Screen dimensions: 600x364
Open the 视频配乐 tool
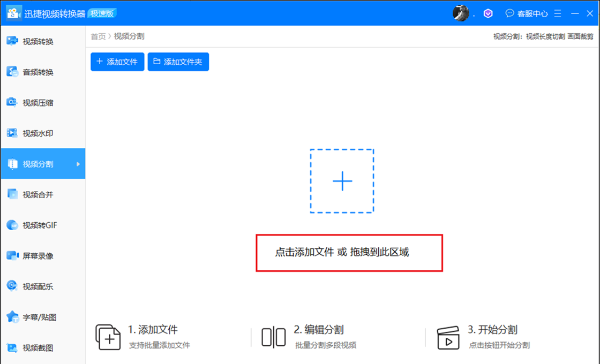point(37,286)
